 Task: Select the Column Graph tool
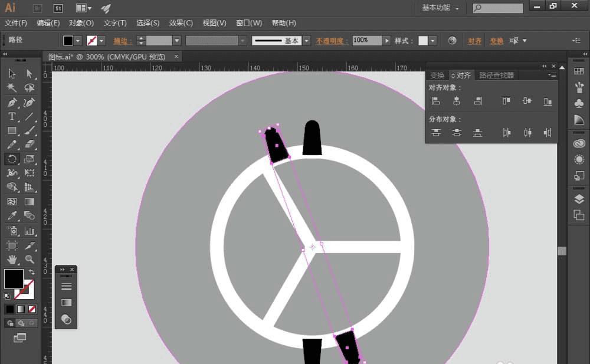pyautogui.click(x=29, y=230)
